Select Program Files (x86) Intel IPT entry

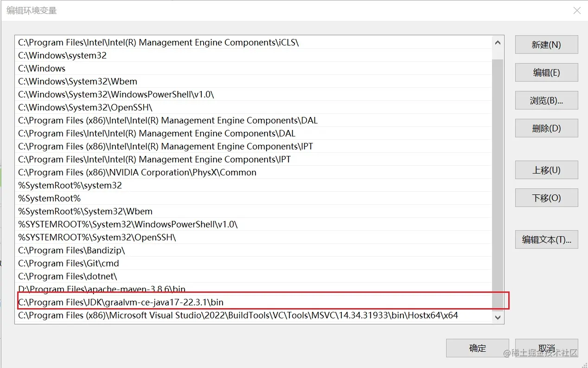pos(254,146)
